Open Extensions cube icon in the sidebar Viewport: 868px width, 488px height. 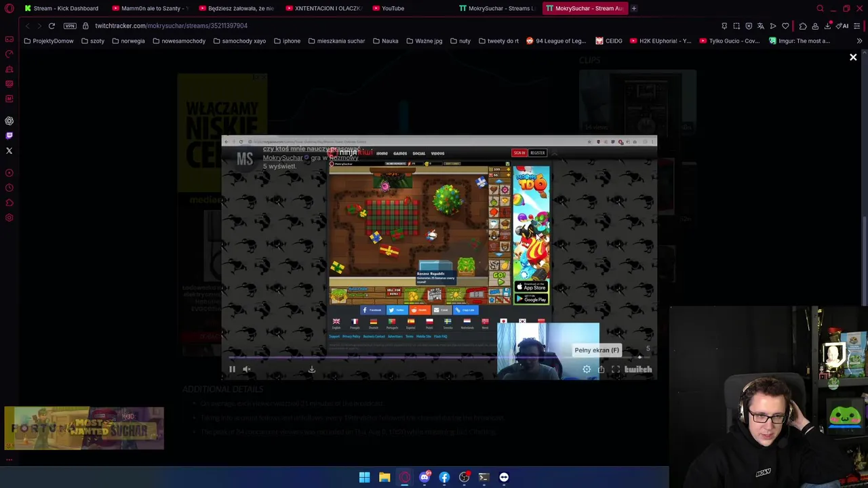click(9, 203)
